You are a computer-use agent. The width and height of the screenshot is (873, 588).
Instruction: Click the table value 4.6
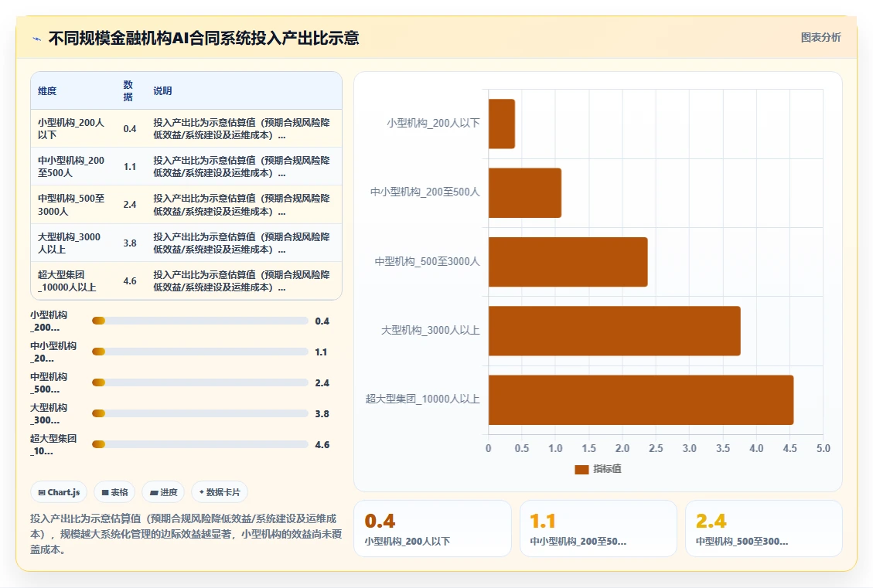point(130,281)
